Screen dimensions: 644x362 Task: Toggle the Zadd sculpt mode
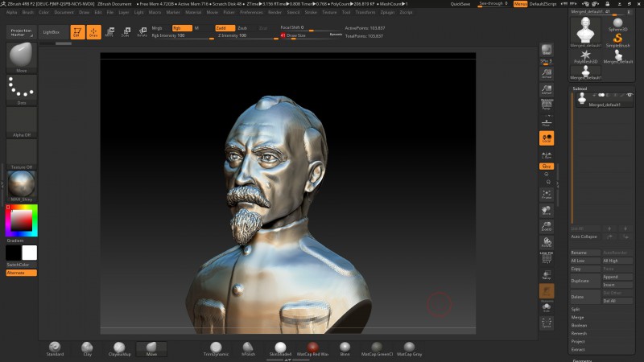click(x=225, y=28)
